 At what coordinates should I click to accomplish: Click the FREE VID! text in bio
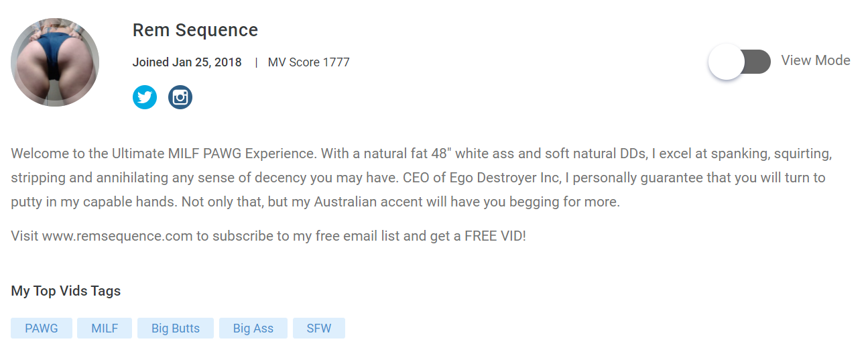click(x=495, y=236)
